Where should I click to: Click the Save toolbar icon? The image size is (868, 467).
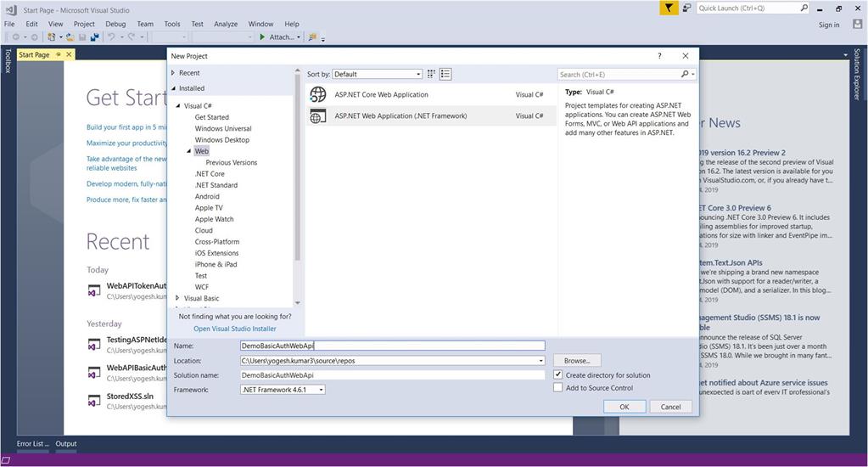click(82, 37)
